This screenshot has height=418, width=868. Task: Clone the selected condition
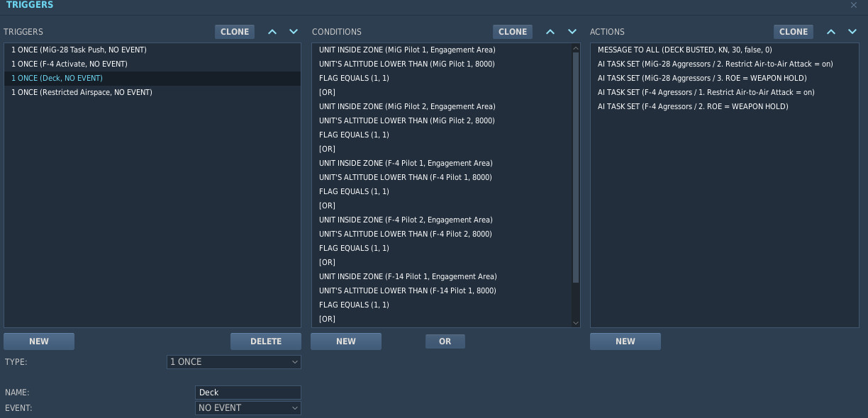[x=513, y=32]
